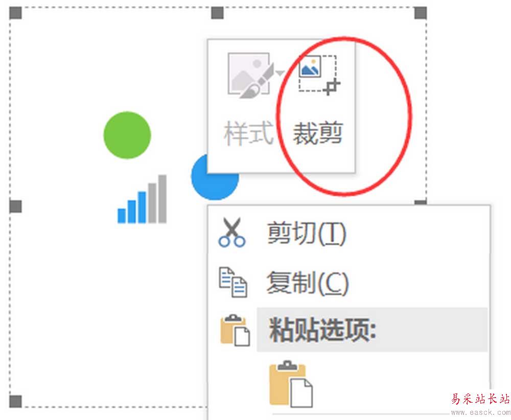511x420 pixels.
Task: Expand the Style dropdown arrow
Action: tap(280, 73)
